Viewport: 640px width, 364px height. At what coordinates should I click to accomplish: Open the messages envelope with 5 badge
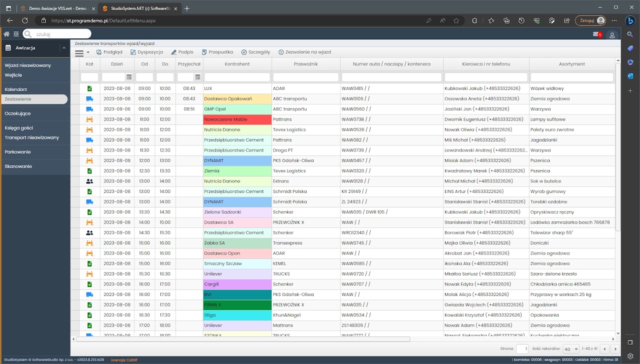pos(596,34)
